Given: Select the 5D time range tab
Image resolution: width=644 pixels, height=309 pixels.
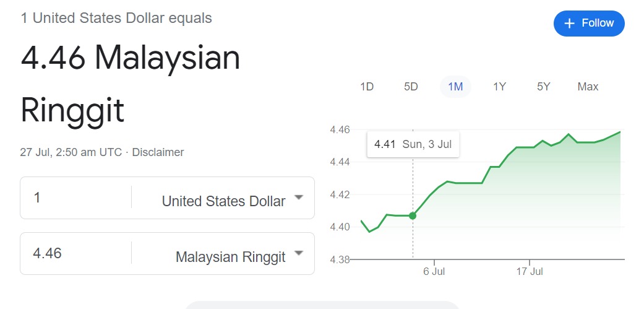Looking at the screenshot, I should [x=411, y=87].
